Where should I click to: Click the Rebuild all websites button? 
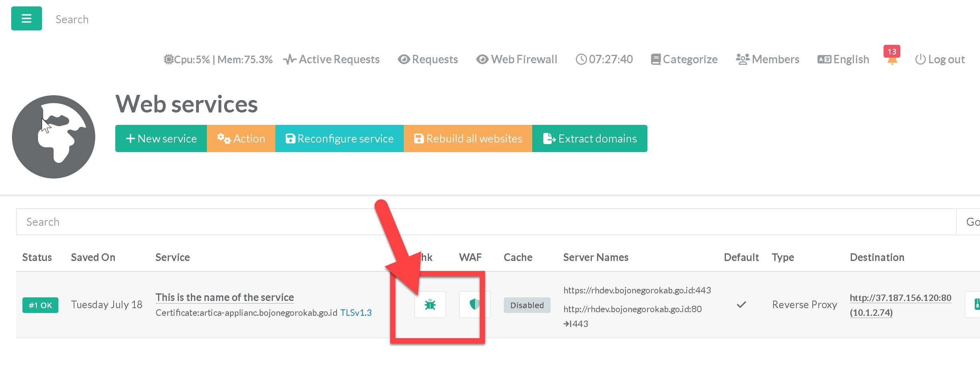tap(468, 138)
